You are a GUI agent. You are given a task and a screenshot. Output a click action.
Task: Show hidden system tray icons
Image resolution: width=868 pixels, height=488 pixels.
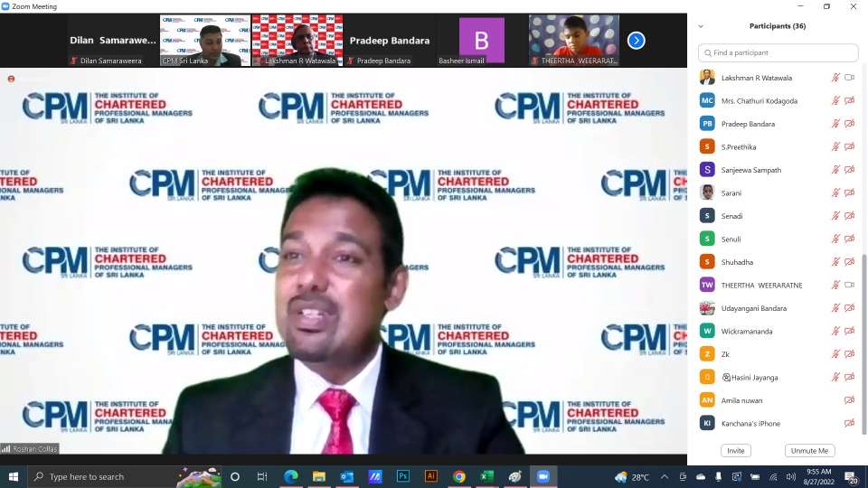point(665,476)
